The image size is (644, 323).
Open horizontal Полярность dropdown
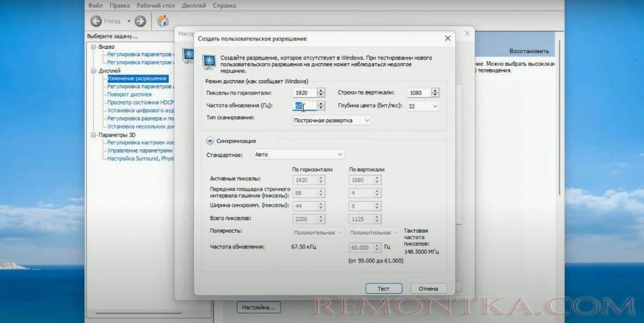point(318,232)
